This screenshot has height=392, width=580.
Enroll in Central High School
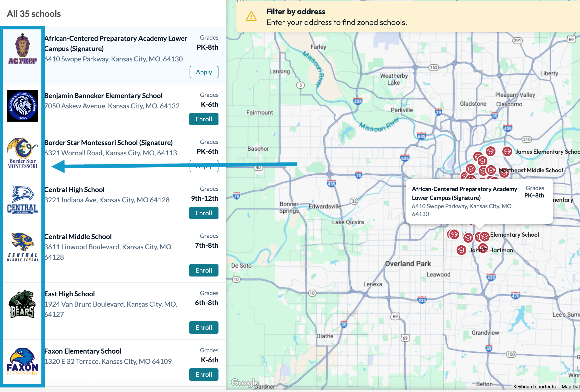tap(204, 213)
